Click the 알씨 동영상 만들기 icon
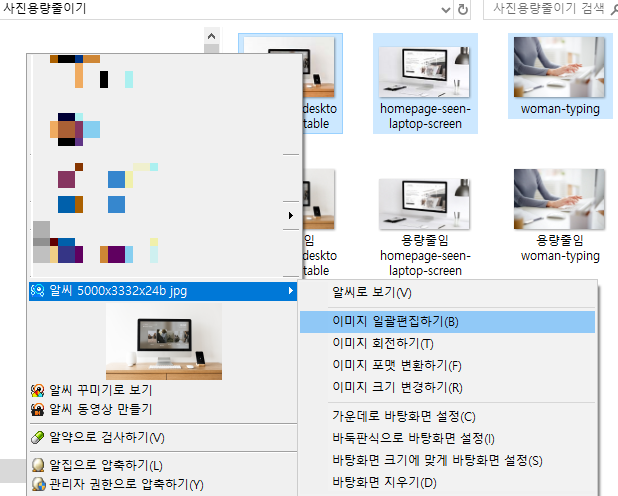Image resolution: width=618 pixels, height=496 pixels. (37, 410)
